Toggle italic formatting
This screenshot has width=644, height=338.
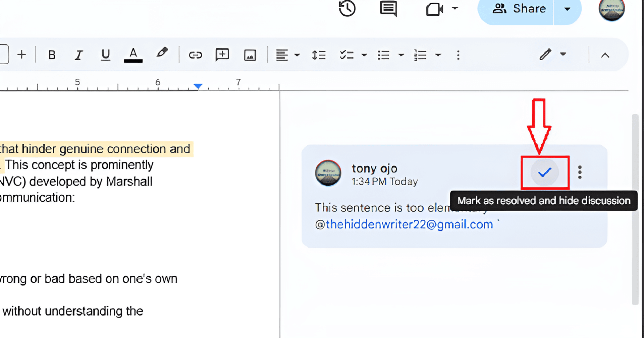79,55
